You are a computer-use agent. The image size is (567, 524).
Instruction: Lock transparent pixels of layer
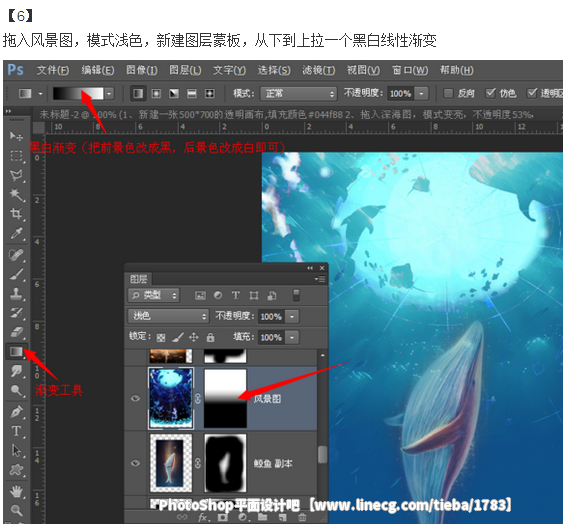pyautogui.click(x=161, y=337)
